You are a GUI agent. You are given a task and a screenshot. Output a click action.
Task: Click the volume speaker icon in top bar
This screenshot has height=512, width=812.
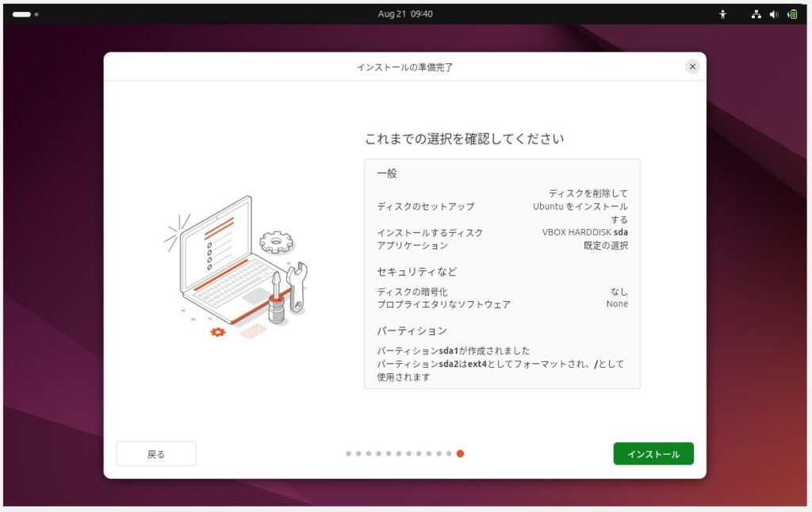click(x=774, y=14)
